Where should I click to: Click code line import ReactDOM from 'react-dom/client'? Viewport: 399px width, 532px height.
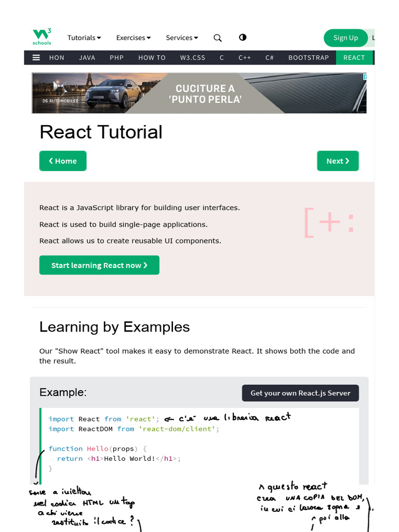pos(134,429)
